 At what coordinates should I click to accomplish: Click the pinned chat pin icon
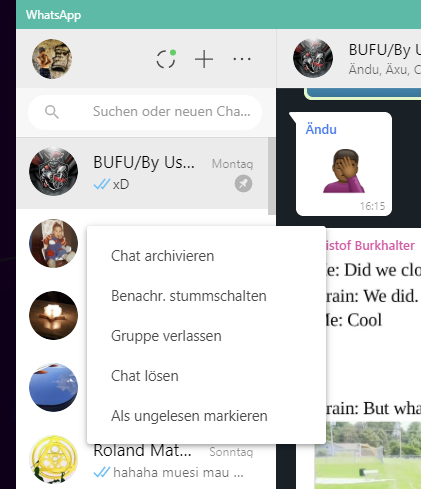click(243, 184)
